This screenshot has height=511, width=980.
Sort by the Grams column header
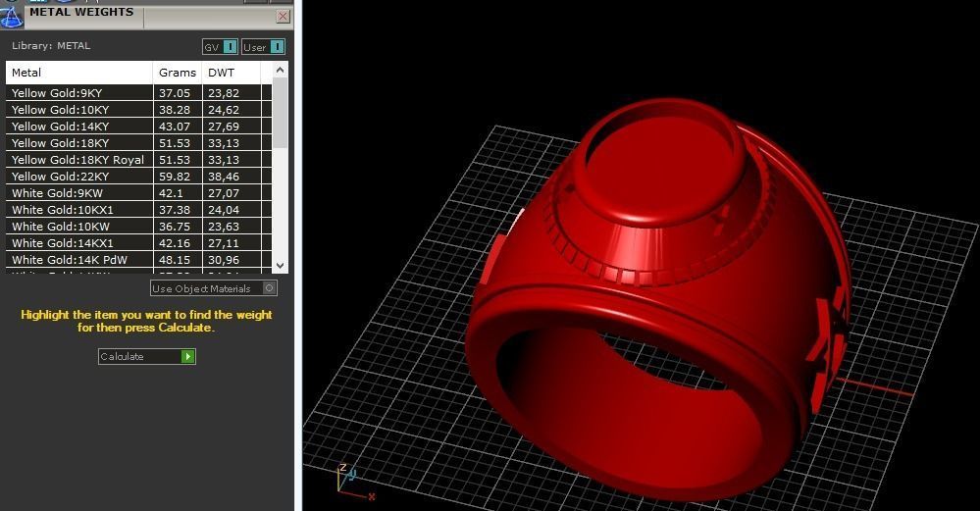(178, 73)
